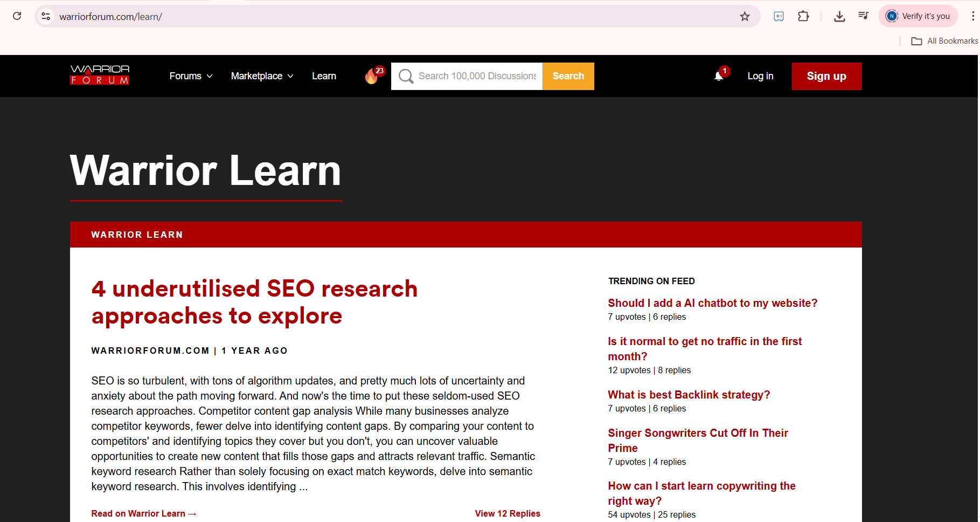The height and width of the screenshot is (522, 980).
Task: Click Read on Warrior Learn link
Action: 144,513
